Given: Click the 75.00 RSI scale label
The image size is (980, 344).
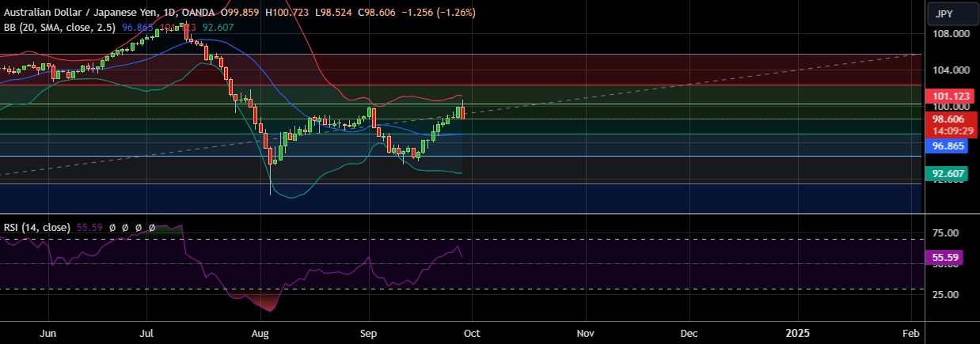Looking at the screenshot, I should pyautogui.click(x=947, y=232).
